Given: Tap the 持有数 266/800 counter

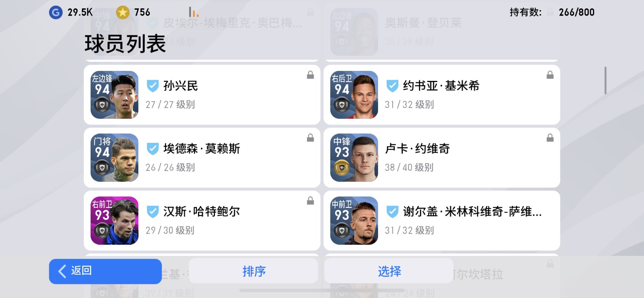Looking at the screenshot, I should (552, 12).
